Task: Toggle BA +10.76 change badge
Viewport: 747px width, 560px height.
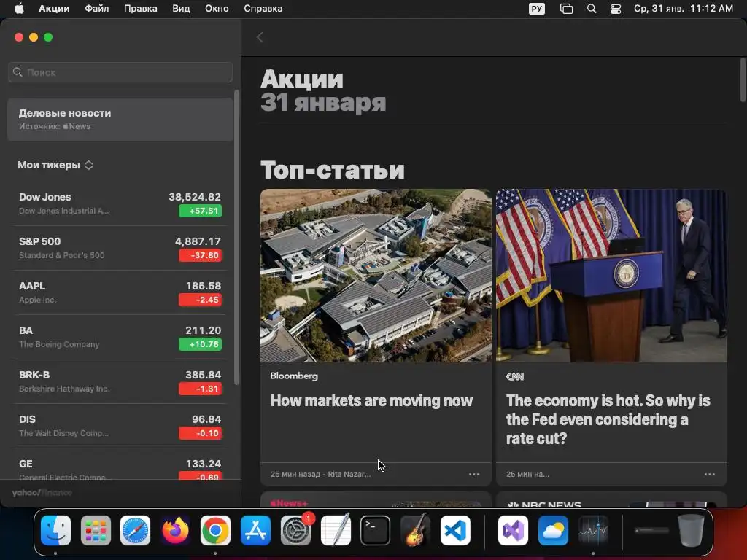Action: [200, 344]
